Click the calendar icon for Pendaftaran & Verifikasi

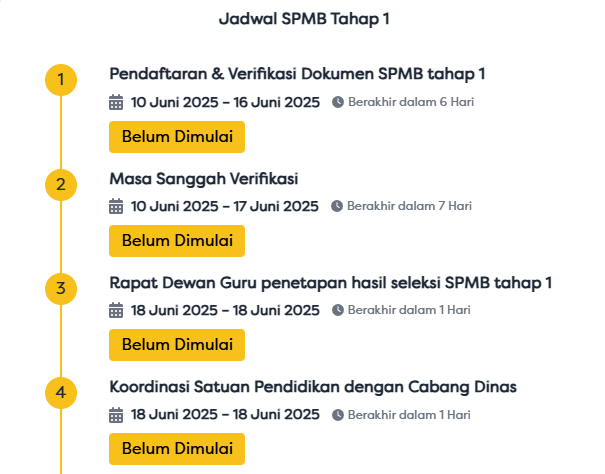pos(116,102)
